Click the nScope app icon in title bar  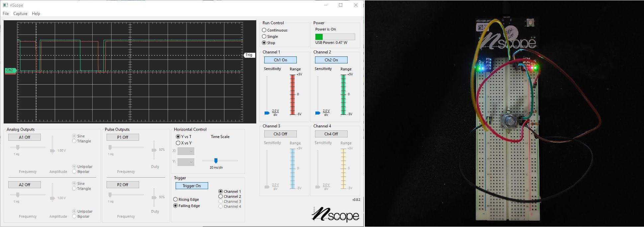[x=5, y=5]
